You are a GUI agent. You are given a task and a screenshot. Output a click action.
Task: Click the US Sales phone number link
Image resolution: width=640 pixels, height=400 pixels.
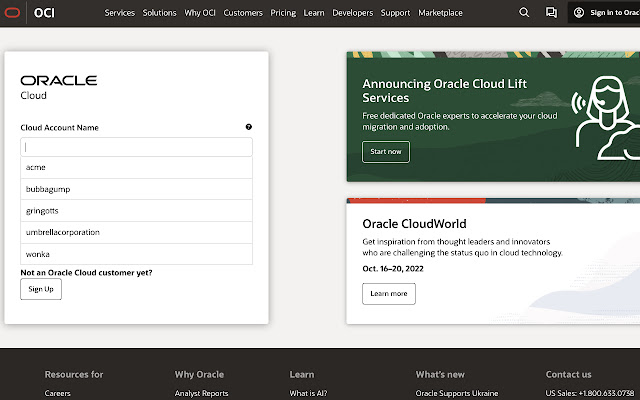(x=590, y=393)
